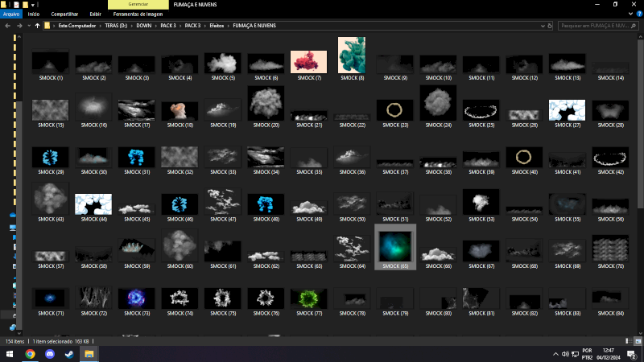Open the Compartilhar ribbon tab
The height and width of the screenshot is (362, 644).
pyautogui.click(x=64, y=14)
